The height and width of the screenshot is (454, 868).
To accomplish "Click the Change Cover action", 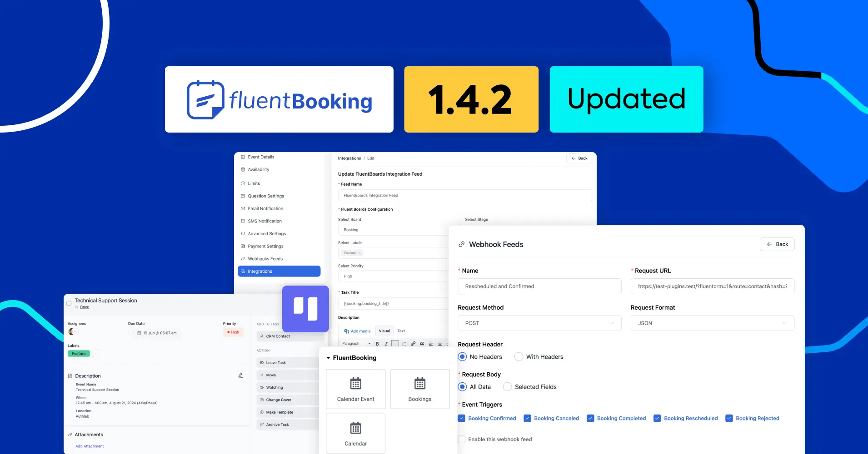I will coord(288,400).
